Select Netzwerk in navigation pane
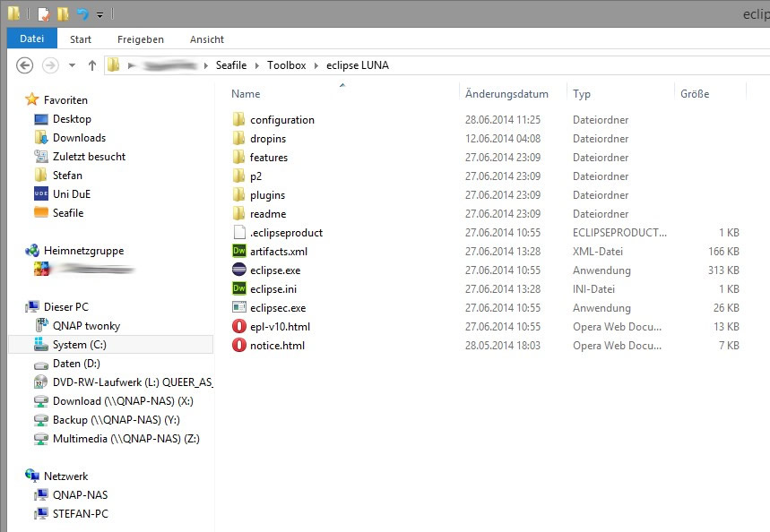 click(65, 476)
